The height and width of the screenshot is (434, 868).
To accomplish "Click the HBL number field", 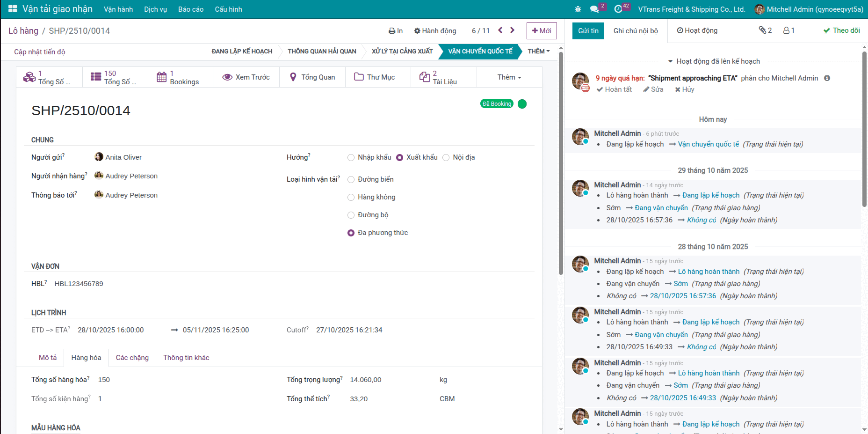I will coord(79,284).
